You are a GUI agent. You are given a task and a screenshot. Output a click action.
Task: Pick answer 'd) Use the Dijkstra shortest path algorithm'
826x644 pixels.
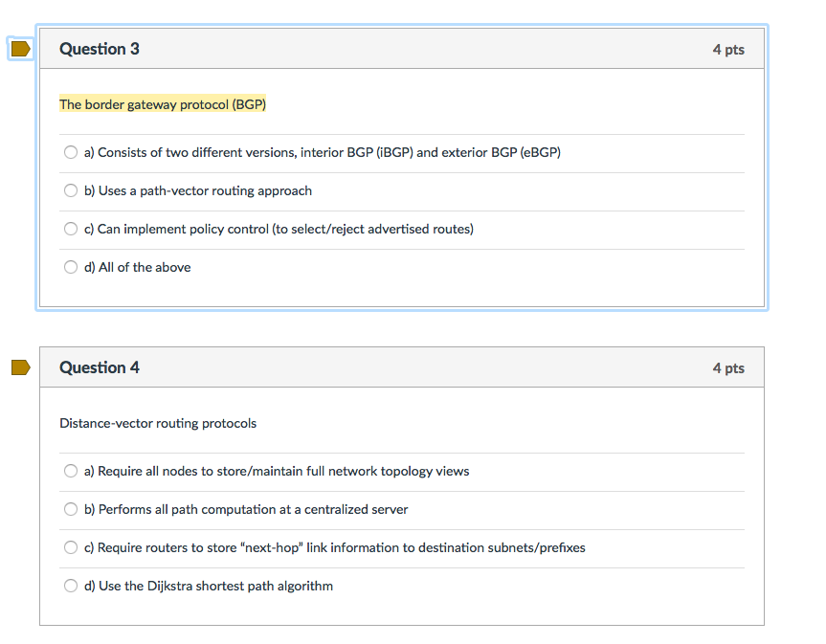pos(71,586)
